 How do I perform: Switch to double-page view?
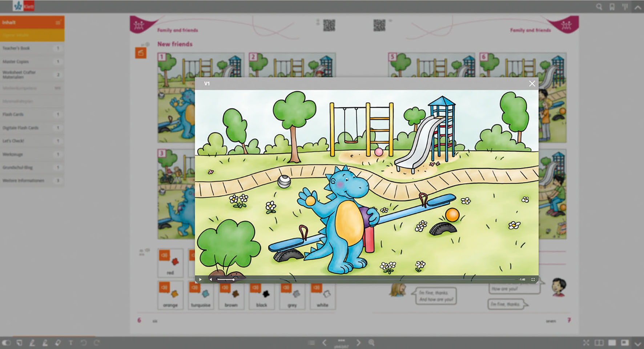pos(599,343)
